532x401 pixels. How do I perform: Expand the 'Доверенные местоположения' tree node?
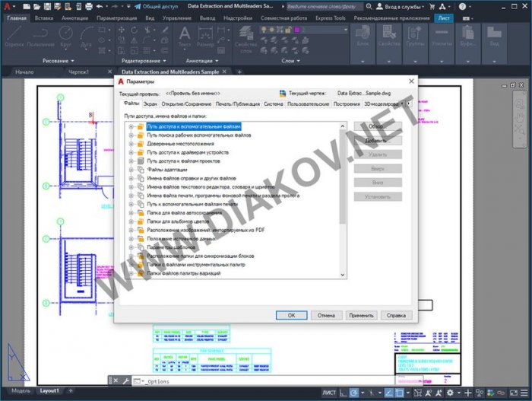click(131, 144)
